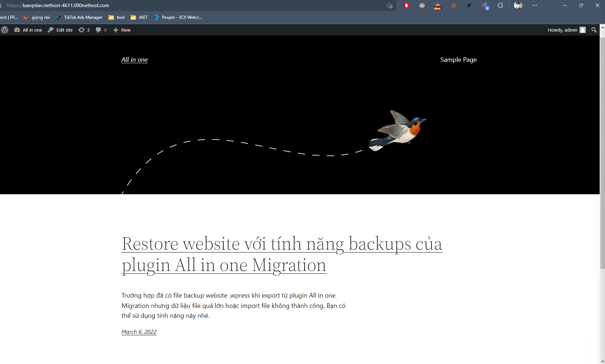Click New to add content
This screenshot has height=364, width=605.
pyautogui.click(x=122, y=30)
